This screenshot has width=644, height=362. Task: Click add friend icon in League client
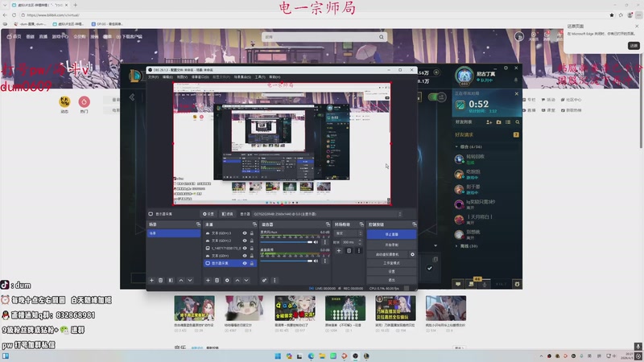pyautogui.click(x=489, y=121)
